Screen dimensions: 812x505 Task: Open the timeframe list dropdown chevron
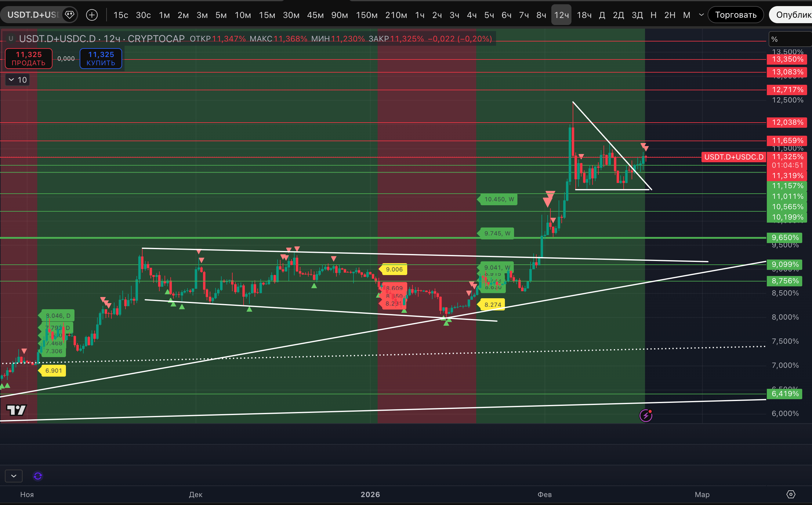point(701,15)
